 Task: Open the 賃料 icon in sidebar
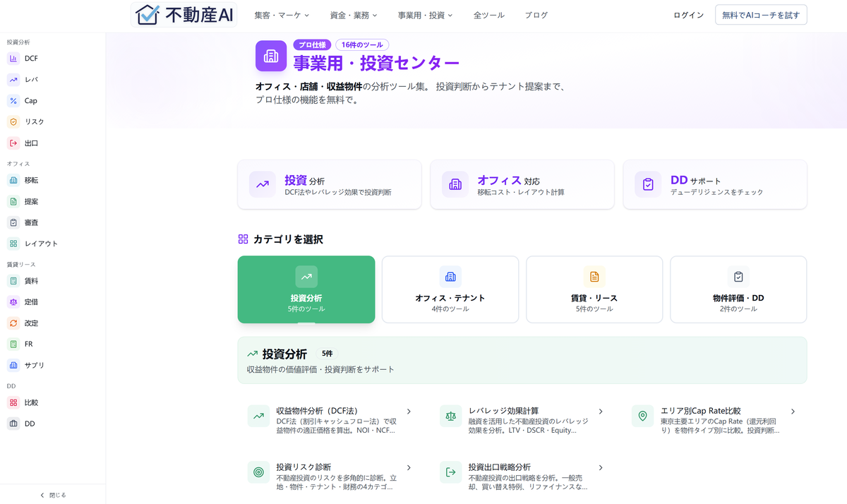[13, 281]
